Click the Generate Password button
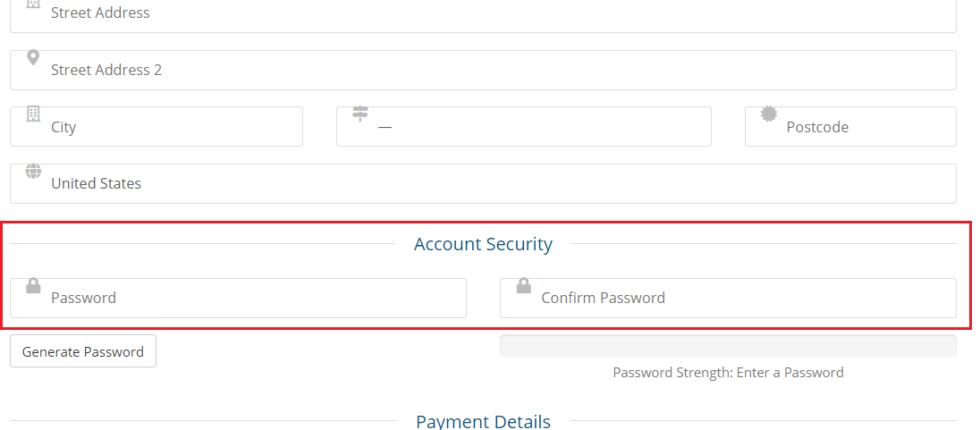 [x=83, y=351]
